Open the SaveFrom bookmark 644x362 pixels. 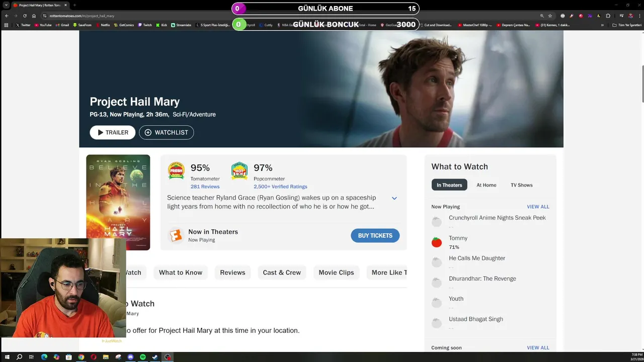click(82, 25)
